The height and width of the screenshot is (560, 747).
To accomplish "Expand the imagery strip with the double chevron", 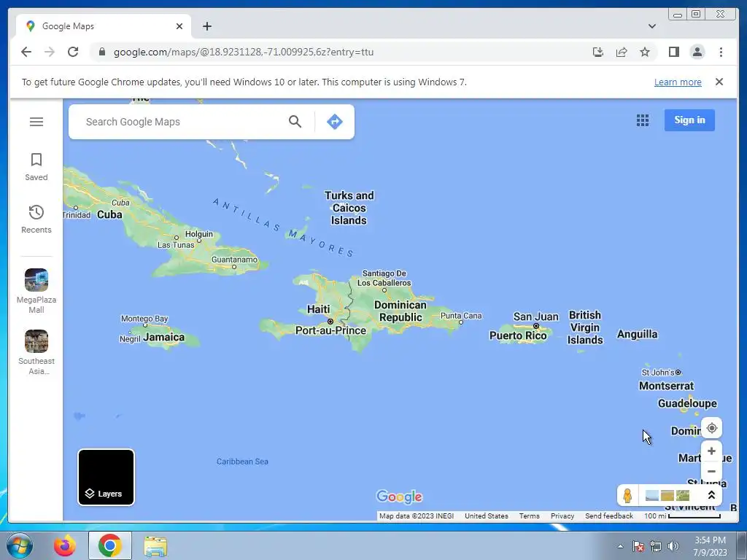I will [x=711, y=495].
